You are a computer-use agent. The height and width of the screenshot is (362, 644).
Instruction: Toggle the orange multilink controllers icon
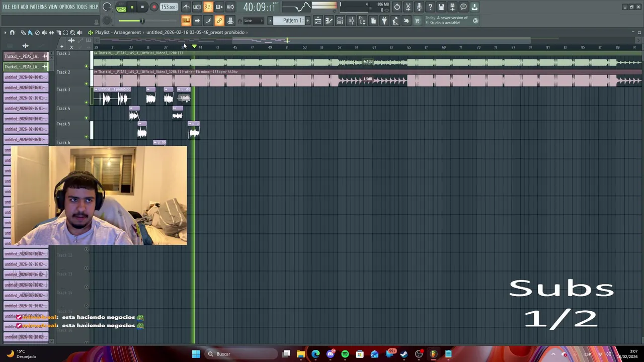pyautogui.click(x=219, y=21)
